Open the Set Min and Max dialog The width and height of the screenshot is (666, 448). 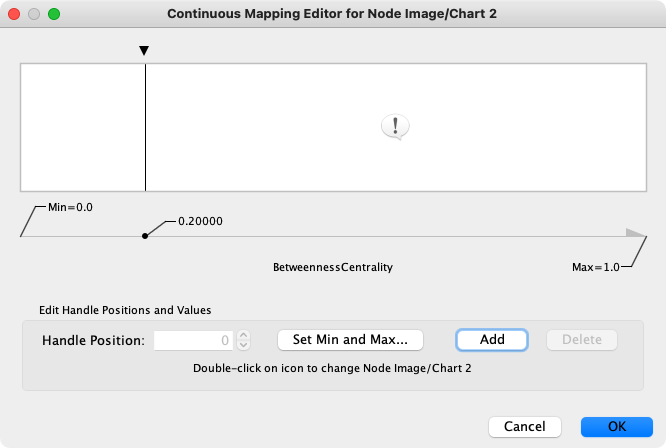pyautogui.click(x=350, y=340)
